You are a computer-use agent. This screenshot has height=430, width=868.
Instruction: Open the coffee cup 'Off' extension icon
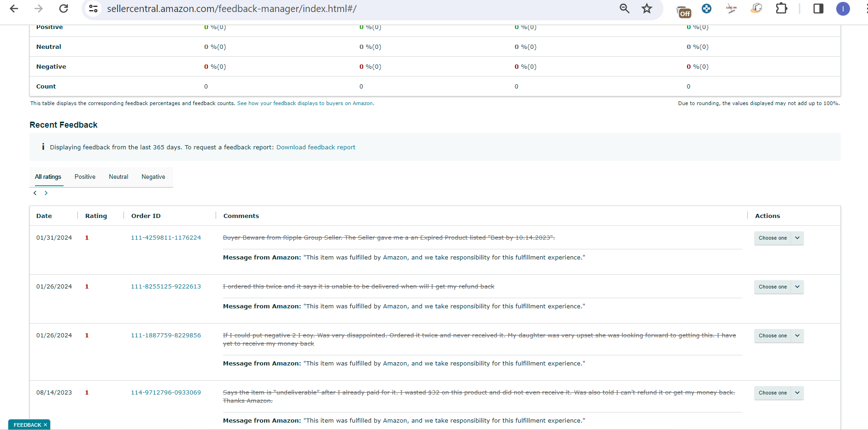(x=684, y=11)
